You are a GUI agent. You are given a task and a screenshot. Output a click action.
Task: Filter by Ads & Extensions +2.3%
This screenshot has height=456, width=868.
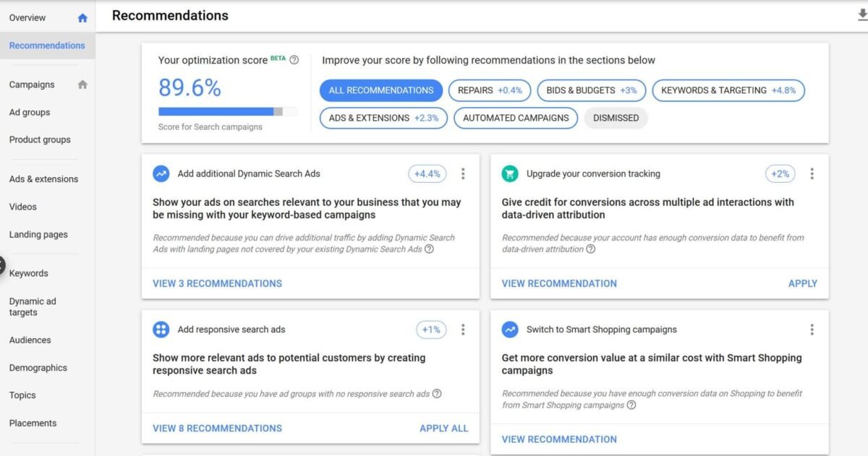pos(383,118)
